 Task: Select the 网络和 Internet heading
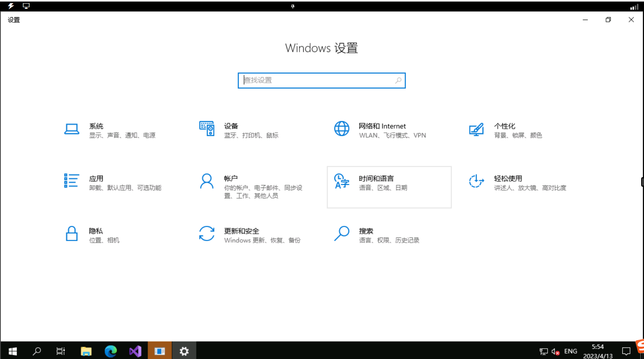click(382, 126)
